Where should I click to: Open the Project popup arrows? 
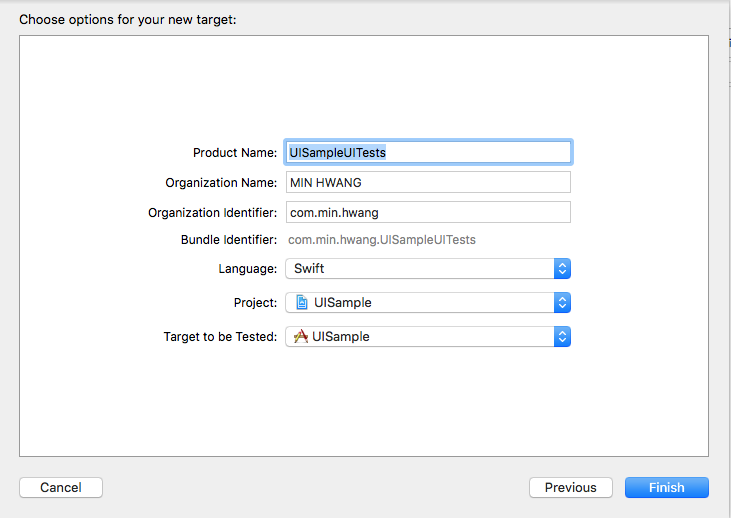562,303
